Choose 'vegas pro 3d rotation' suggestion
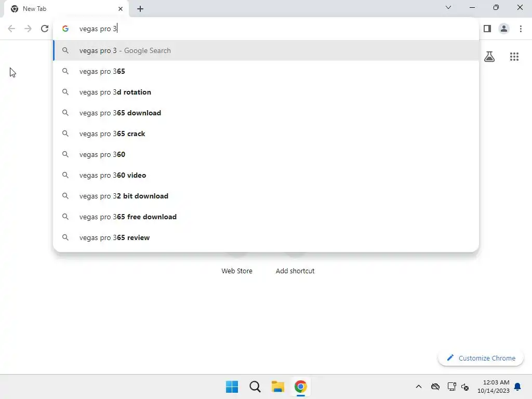 (x=266, y=92)
